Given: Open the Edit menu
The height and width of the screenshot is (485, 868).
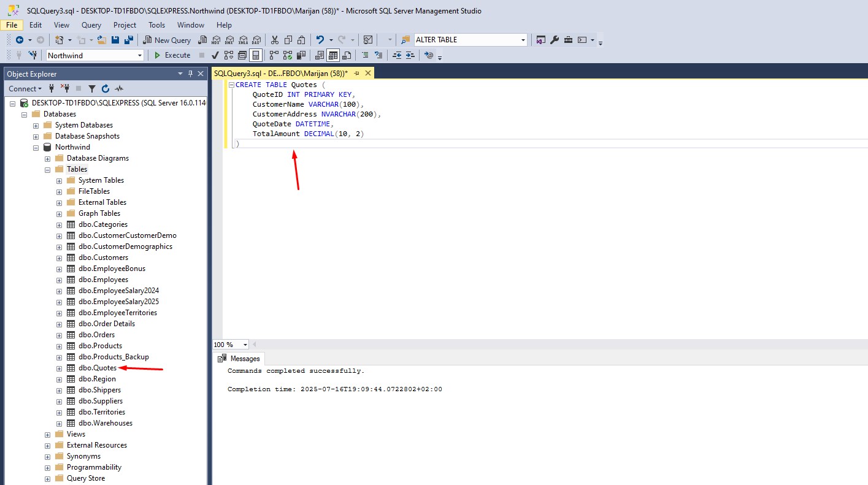Looking at the screenshot, I should [36, 25].
